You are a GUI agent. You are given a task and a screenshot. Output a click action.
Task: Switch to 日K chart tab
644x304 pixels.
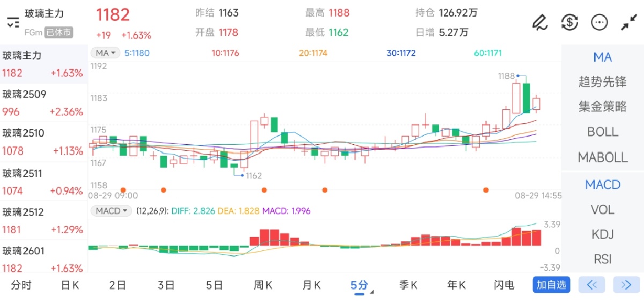click(70, 285)
